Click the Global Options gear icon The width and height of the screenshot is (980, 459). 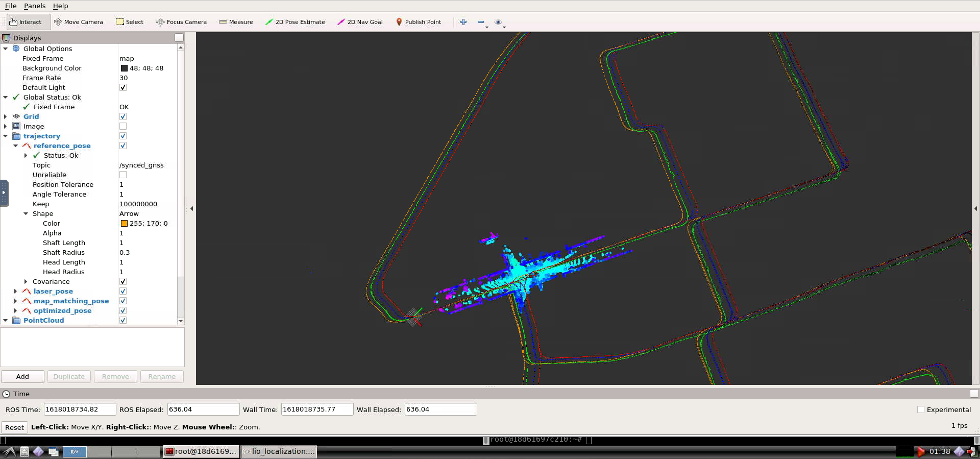(x=16, y=49)
